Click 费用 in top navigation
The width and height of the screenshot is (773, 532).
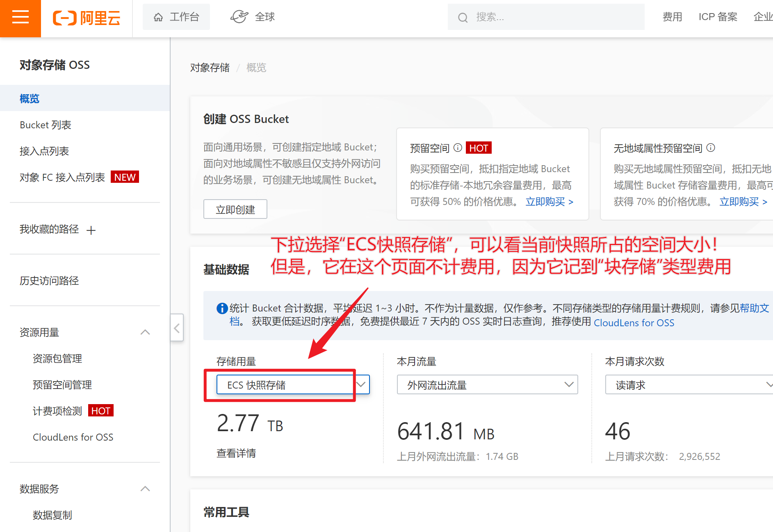coord(673,17)
